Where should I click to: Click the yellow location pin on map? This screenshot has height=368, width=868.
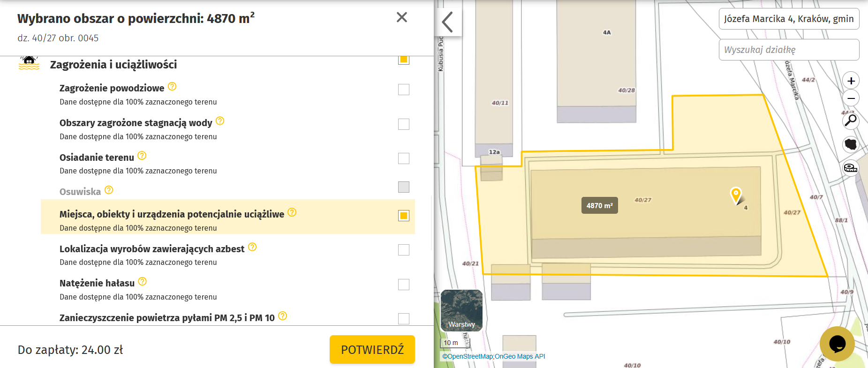pyautogui.click(x=736, y=194)
